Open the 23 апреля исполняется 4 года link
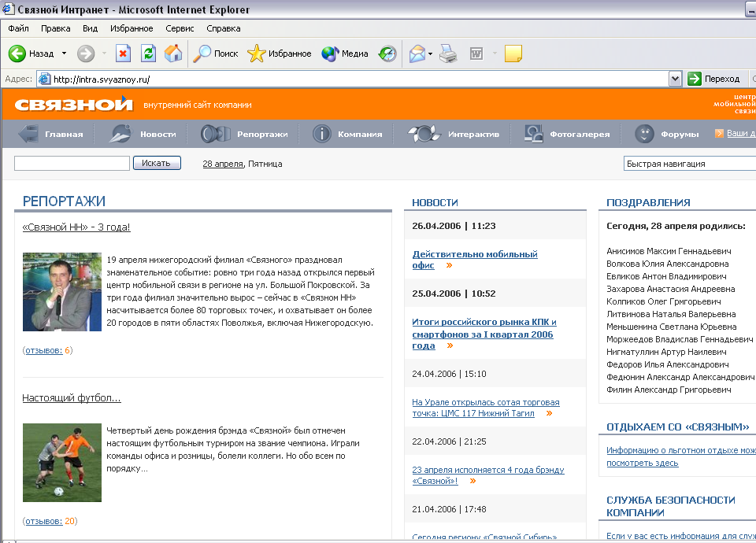 pyautogui.click(x=488, y=475)
